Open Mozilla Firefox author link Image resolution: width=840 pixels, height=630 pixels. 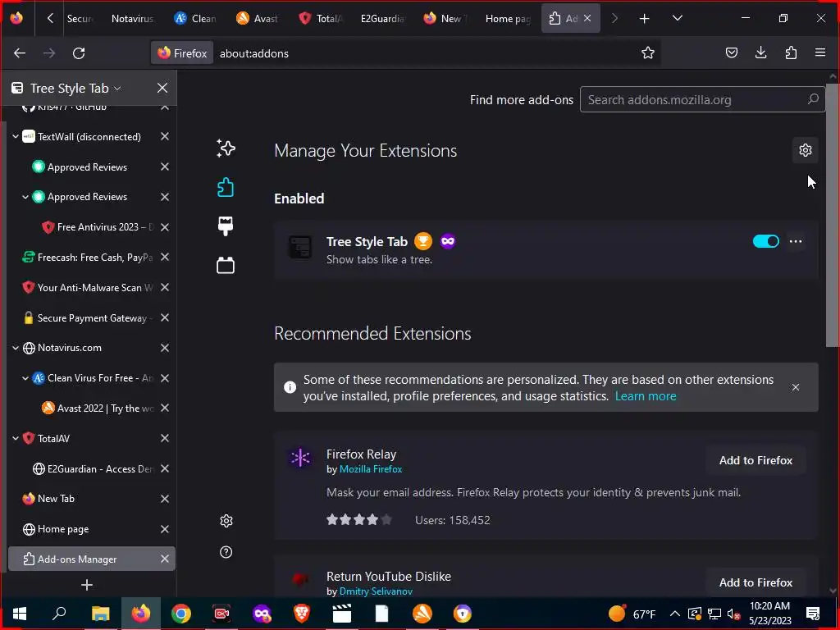[x=371, y=468]
